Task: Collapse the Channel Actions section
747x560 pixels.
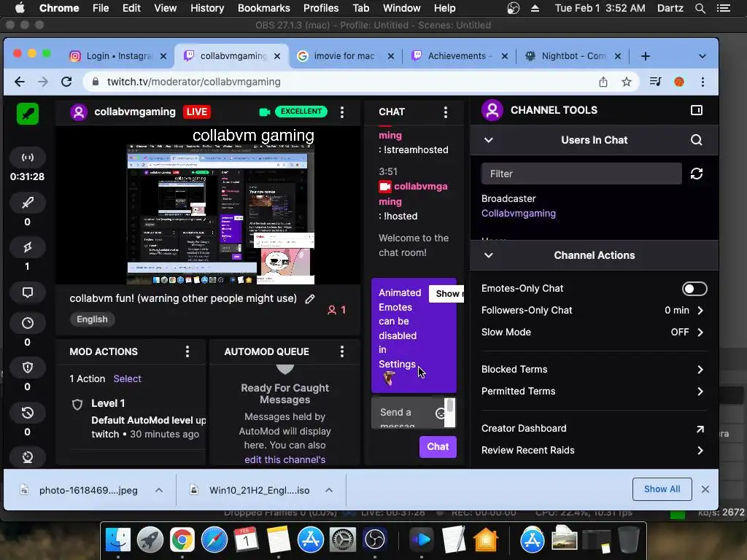Action: tap(488, 255)
